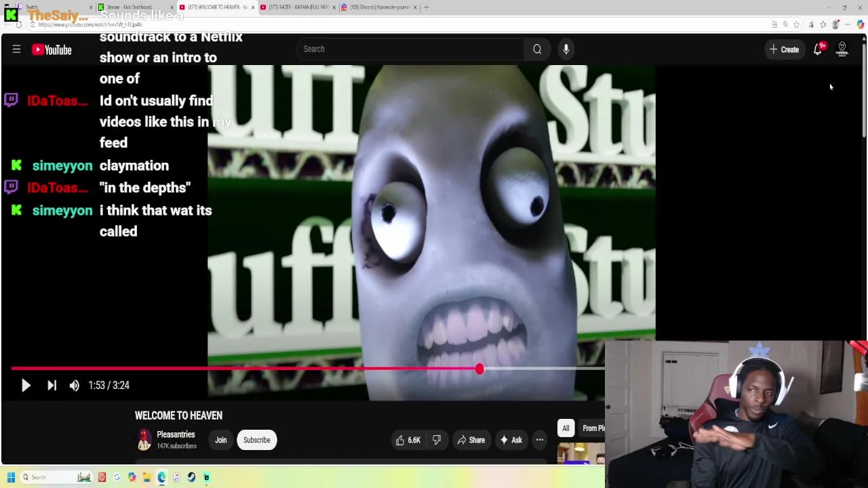Open the green app taskbar icon

click(x=206, y=477)
